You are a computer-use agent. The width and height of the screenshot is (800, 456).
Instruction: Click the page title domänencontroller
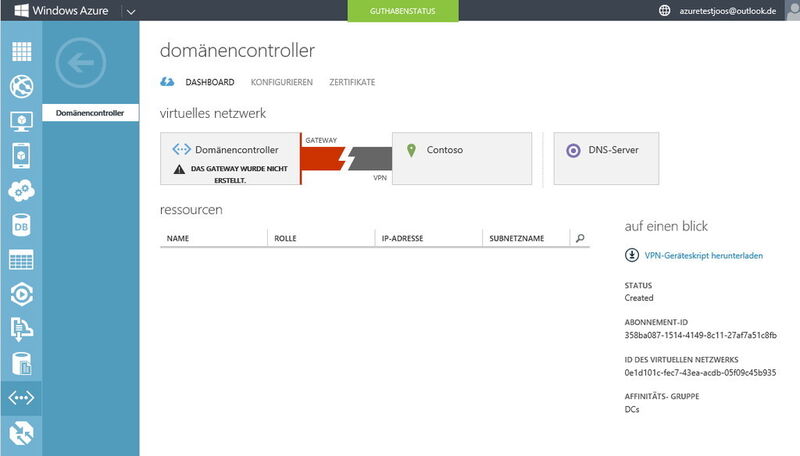[237, 50]
